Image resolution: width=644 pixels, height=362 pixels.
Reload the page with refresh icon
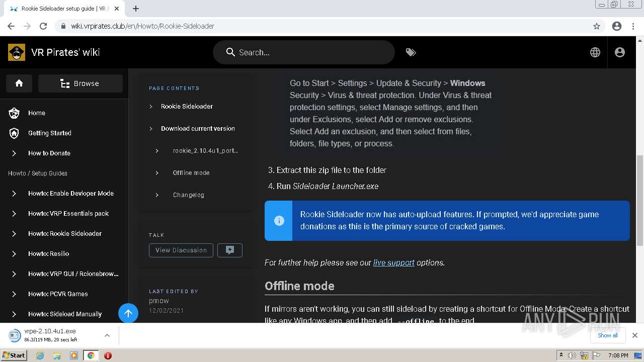coord(43,26)
